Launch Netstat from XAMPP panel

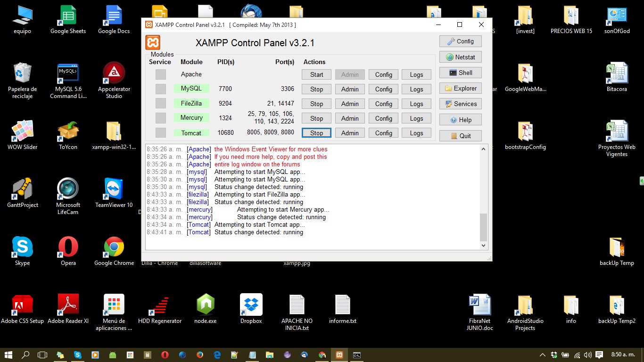pyautogui.click(x=461, y=57)
